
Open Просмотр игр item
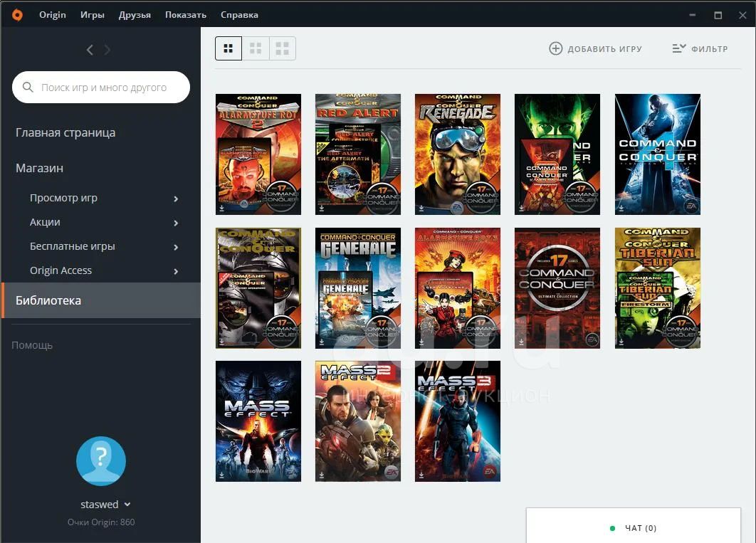click(63, 198)
